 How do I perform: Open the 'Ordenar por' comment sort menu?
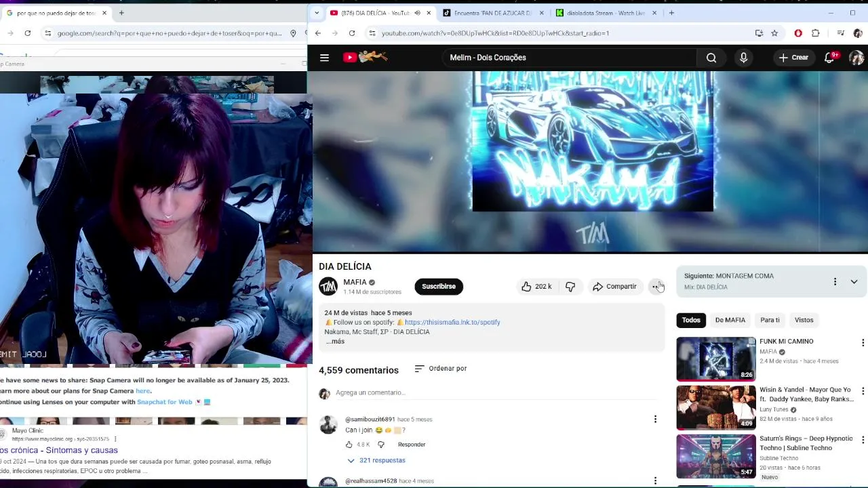[441, 369]
